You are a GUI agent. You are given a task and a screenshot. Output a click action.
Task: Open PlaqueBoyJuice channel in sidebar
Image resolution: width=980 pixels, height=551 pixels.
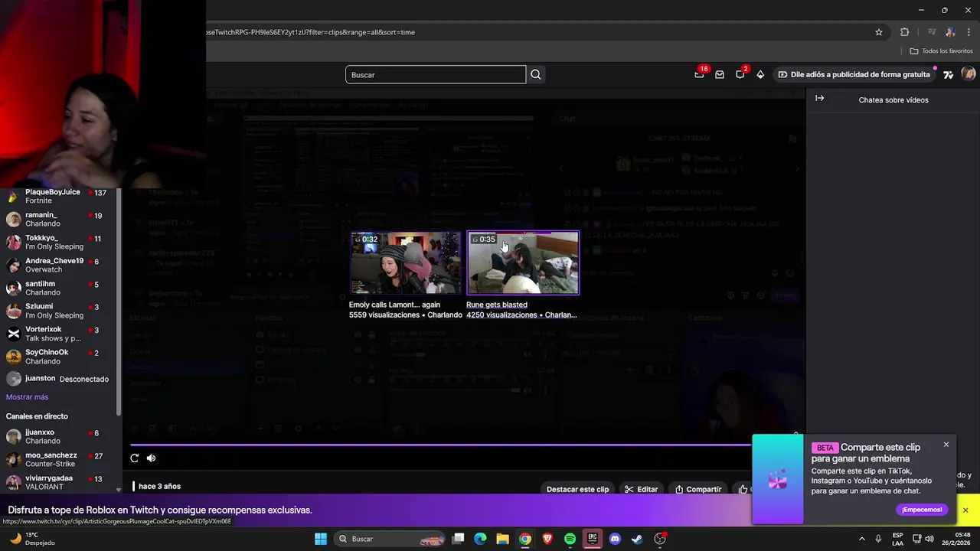coord(59,196)
